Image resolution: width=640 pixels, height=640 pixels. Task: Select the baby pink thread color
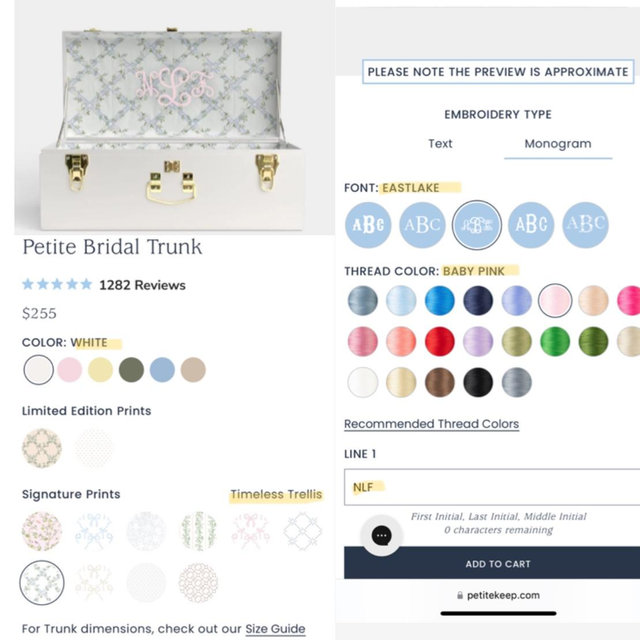[x=555, y=300]
